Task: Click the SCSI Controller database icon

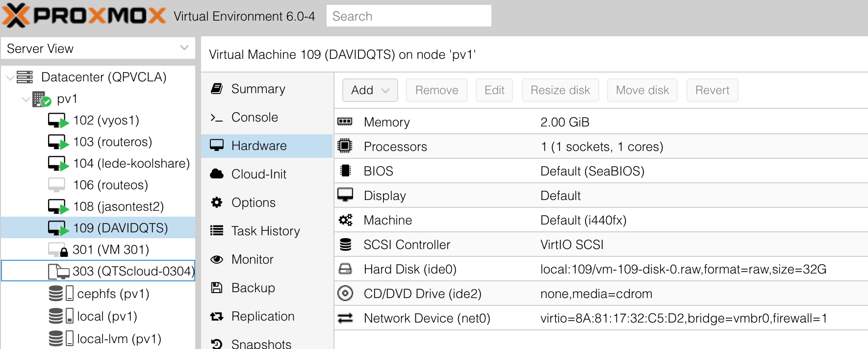Action: point(345,245)
